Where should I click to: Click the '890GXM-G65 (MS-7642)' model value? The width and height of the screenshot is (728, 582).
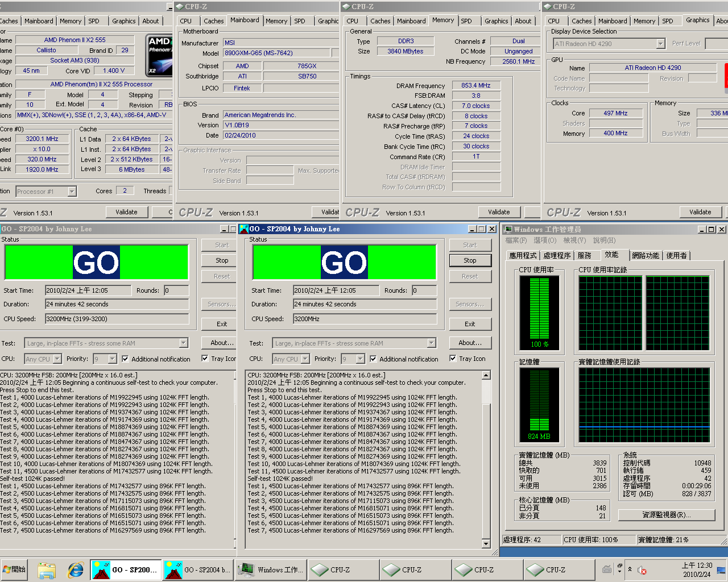[276, 53]
